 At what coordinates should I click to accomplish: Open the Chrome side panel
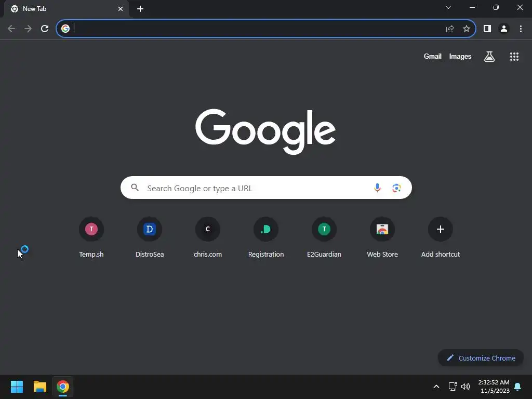[487, 29]
